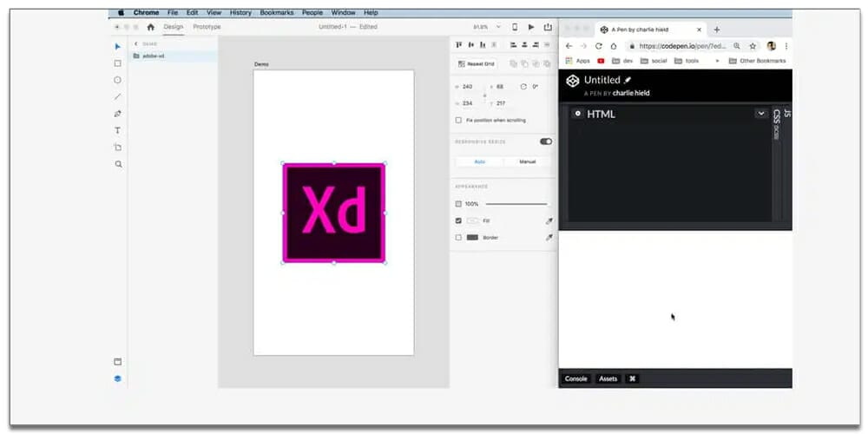868x434 pixels.
Task: Open the vertical CSS editor tab
Action: click(777, 123)
